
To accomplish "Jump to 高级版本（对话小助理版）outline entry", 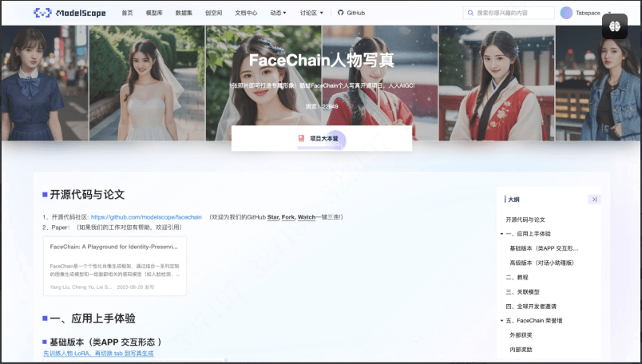I will [541, 263].
